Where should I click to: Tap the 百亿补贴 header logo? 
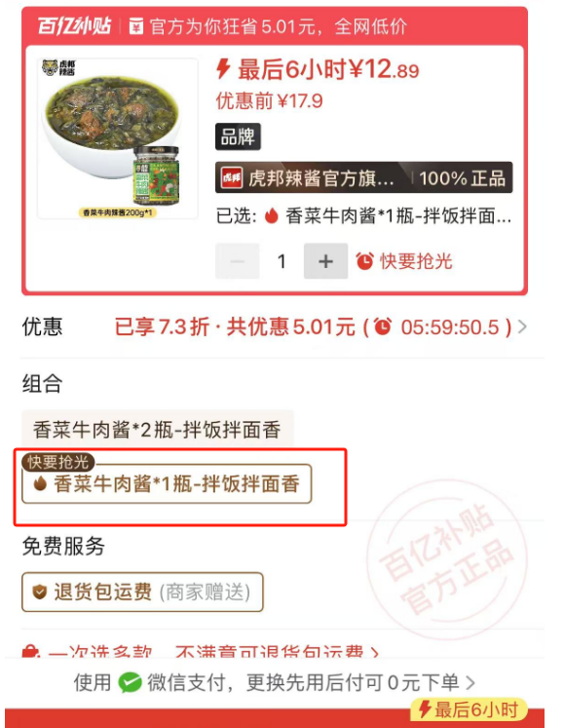pyautogui.click(x=74, y=25)
